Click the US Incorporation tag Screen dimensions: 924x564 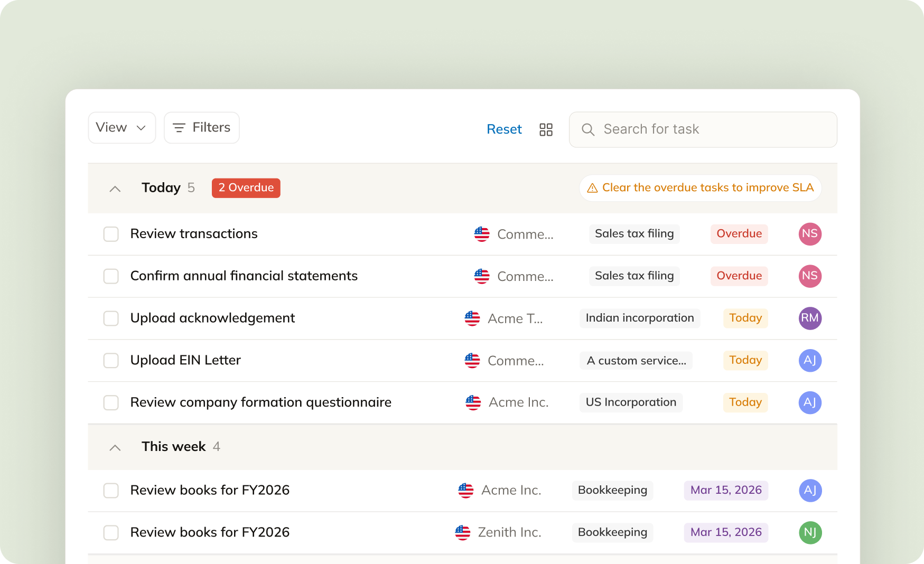(631, 403)
